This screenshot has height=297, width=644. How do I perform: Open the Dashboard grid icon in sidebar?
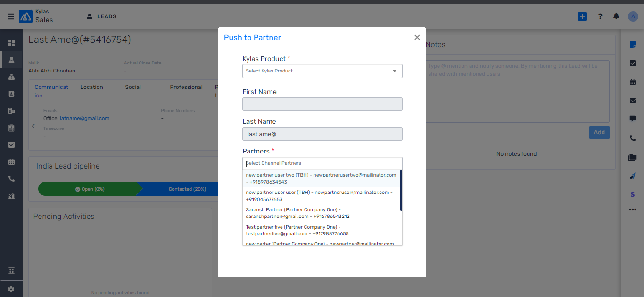[x=11, y=43]
